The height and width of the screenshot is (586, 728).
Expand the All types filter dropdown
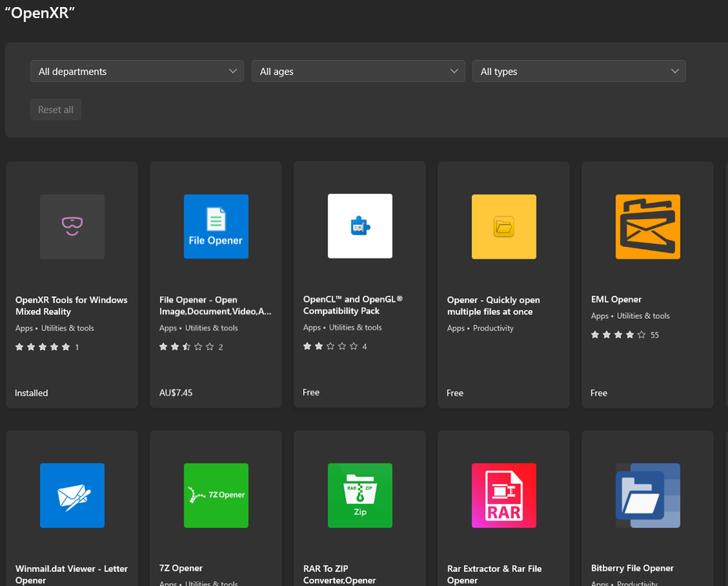click(579, 71)
